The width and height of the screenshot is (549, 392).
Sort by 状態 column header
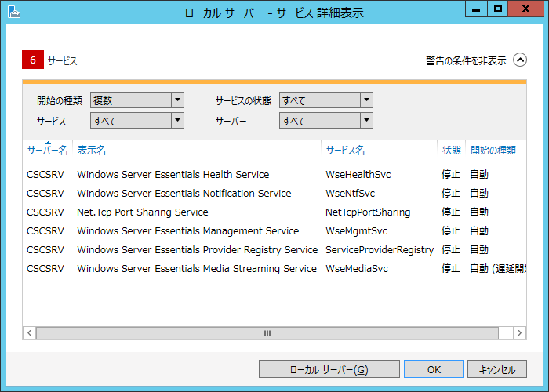click(x=452, y=151)
